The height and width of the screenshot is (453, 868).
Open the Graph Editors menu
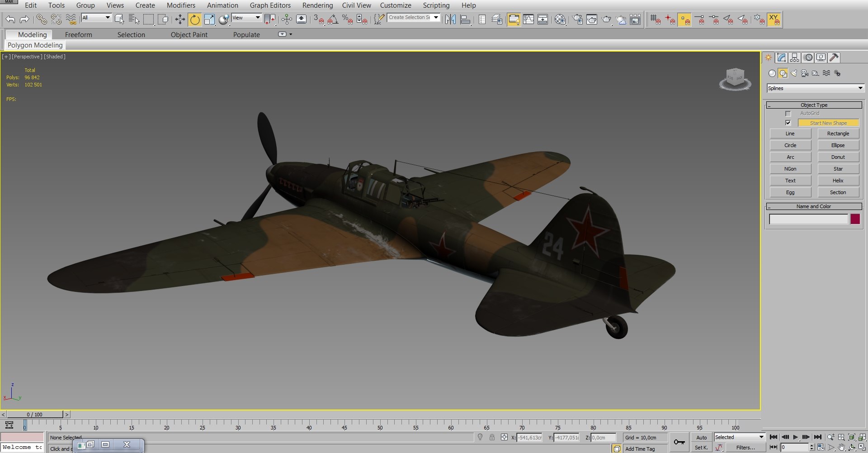click(270, 5)
